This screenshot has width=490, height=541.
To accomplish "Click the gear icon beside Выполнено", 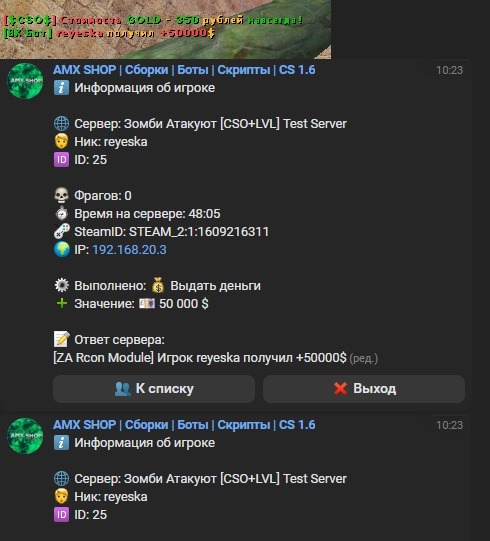I will point(61,285).
